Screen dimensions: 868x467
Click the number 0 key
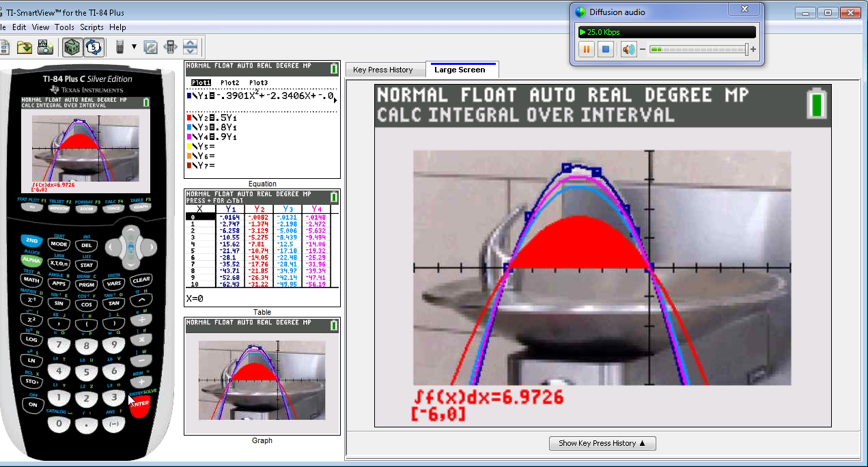pyautogui.click(x=59, y=424)
